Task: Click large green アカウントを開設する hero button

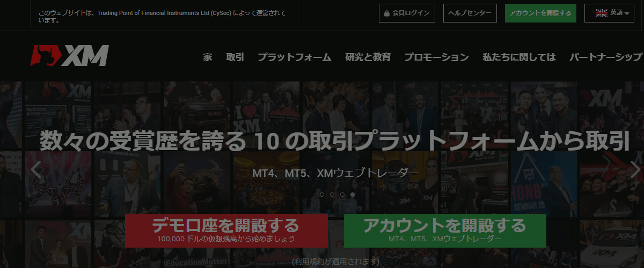Action: 445,230
